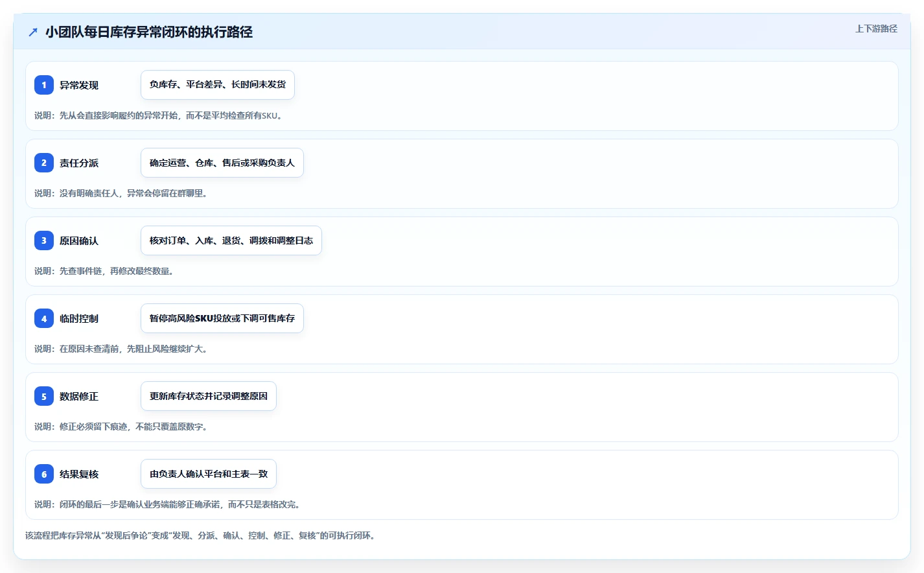Click the 负库存、平台差异、长时间未发货 box
924x573 pixels.
click(x=218, y=85)
